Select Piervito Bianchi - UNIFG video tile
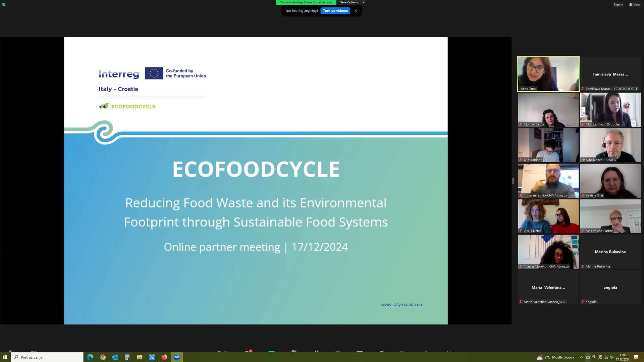The height and width of the screenshot is (362, 644). pos(610,145)
